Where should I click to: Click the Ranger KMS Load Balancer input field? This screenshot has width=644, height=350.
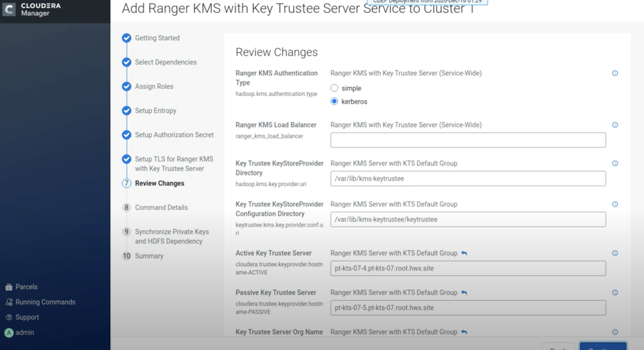468,140
